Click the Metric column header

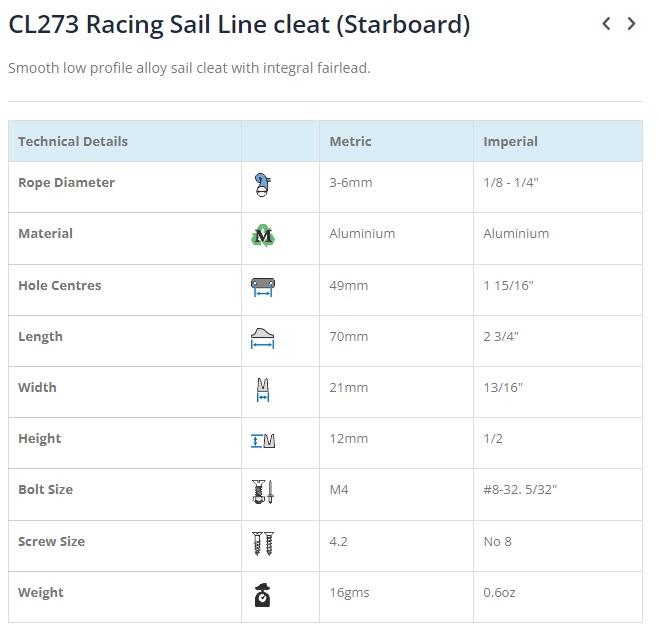tap(351, 142)
